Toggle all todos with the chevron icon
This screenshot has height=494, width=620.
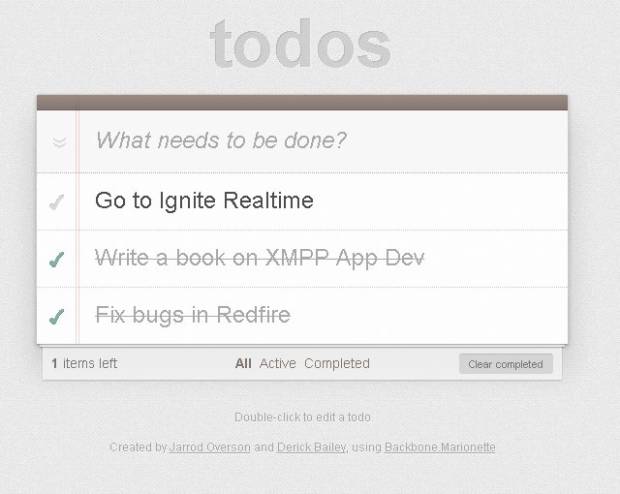point(59,142)
